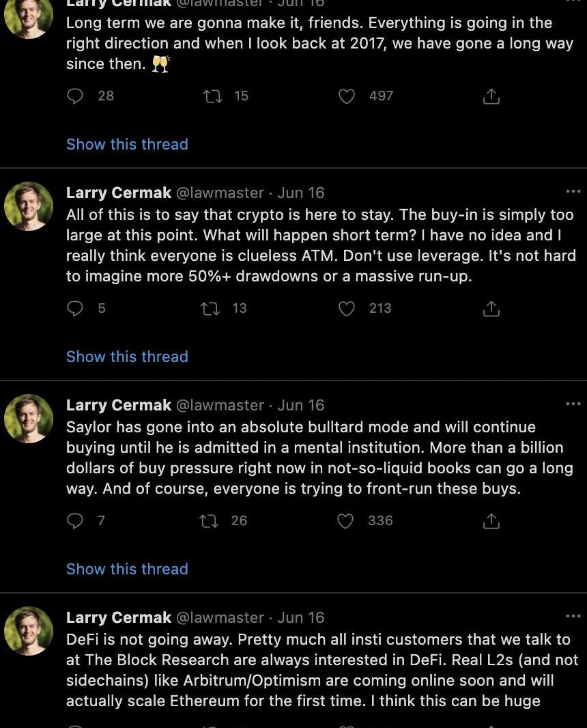Open Larry Cermak's avatar on the Saylor tweet
Image resolution: width=587 pixels, height=728 pixels.
[x=29, y=419]
